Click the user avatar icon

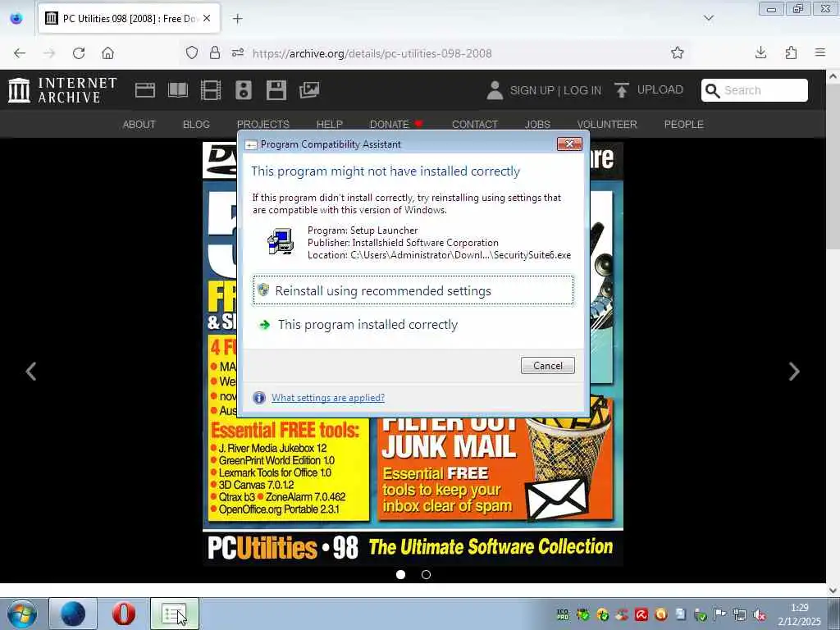(495, 90)
